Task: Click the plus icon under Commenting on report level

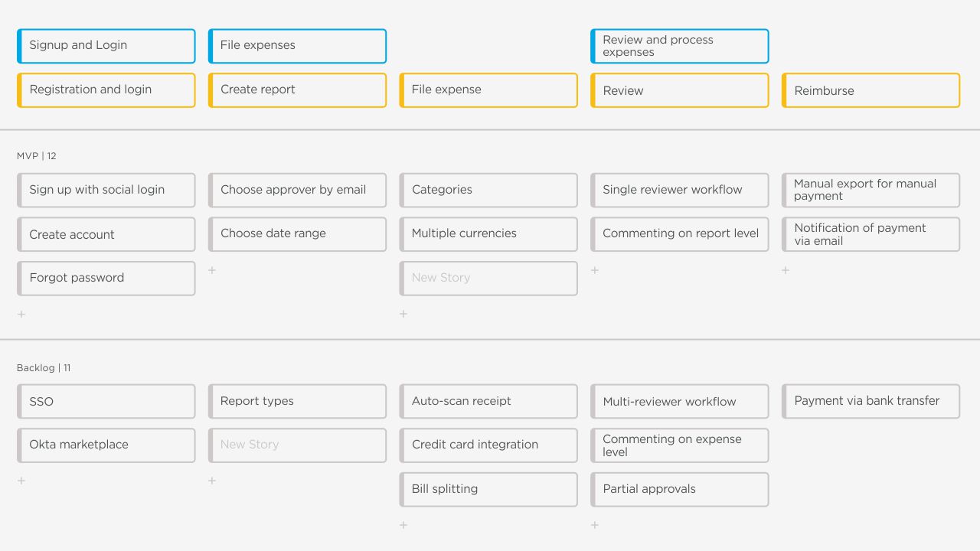Action: click(595, 270)
